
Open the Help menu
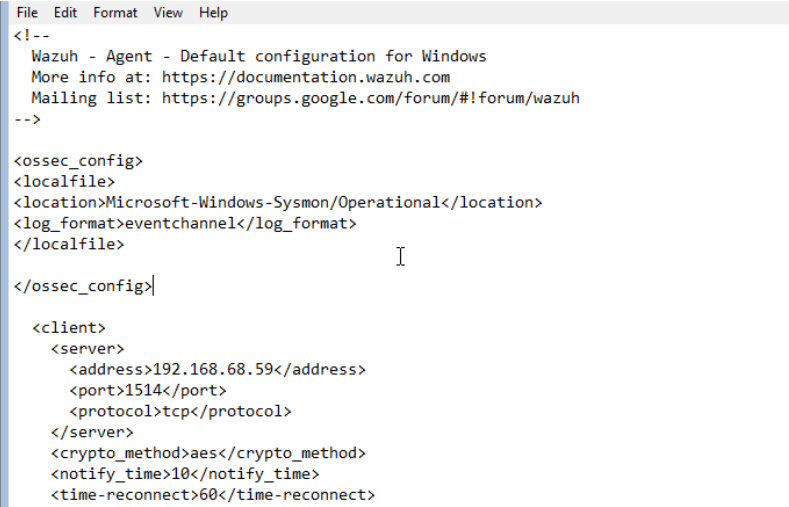click(213, 13)
